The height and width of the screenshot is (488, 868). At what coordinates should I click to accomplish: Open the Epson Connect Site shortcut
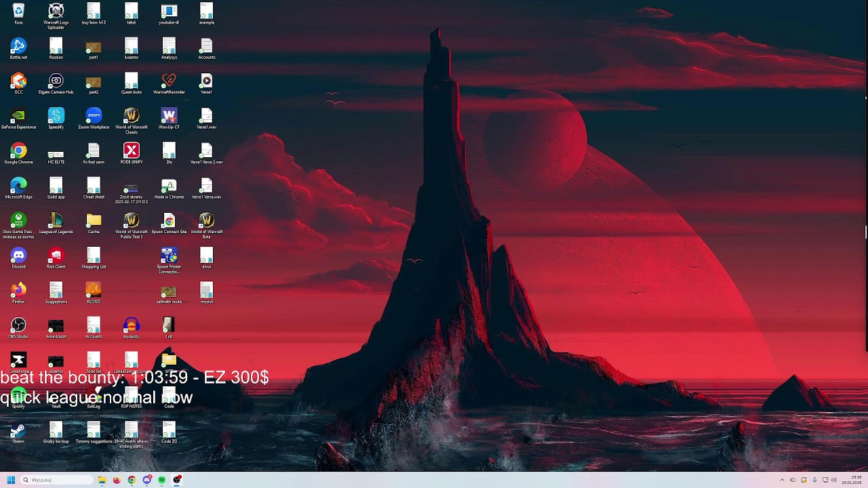pos(169,223)
